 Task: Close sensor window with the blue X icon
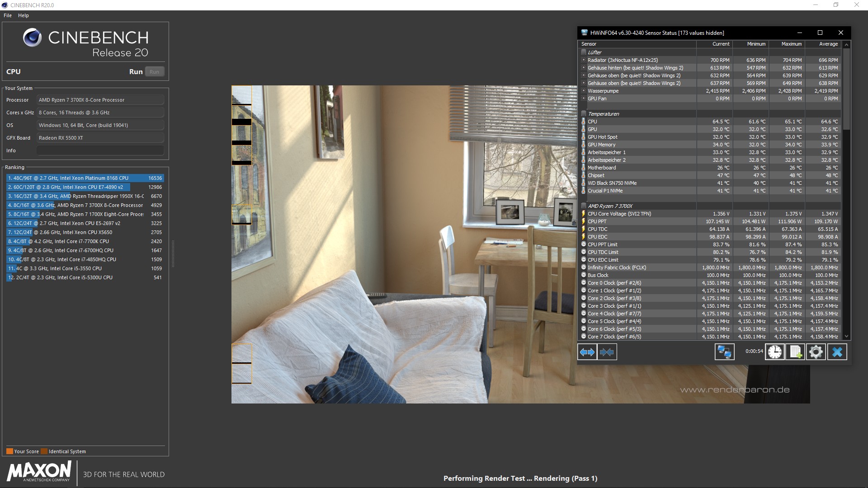tap(837, 352)
